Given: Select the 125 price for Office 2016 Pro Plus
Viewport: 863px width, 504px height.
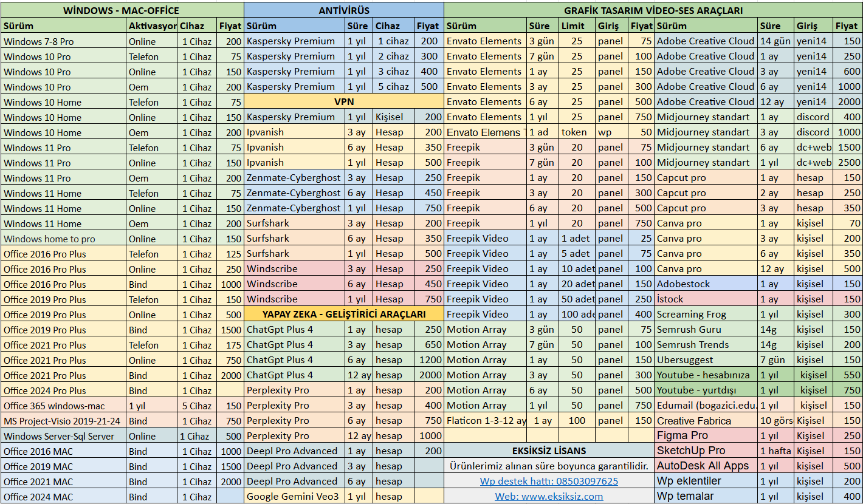Looking at the screenshot, I should tap(230, 254).
